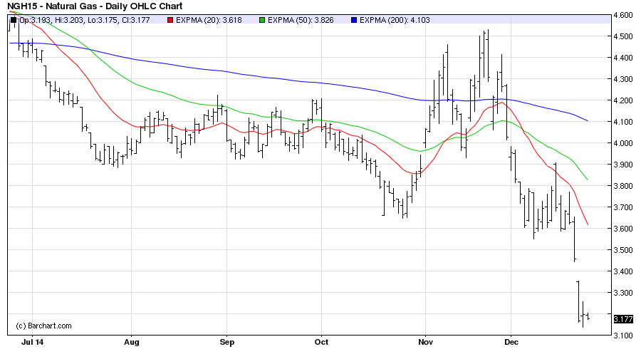Click the 3.800 price axis label
Viewport: 641px width, 364px height.
(x=623, y=186)
